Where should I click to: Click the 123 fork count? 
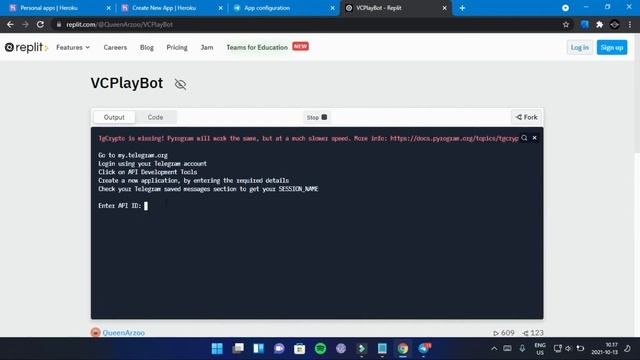(533, 333)
